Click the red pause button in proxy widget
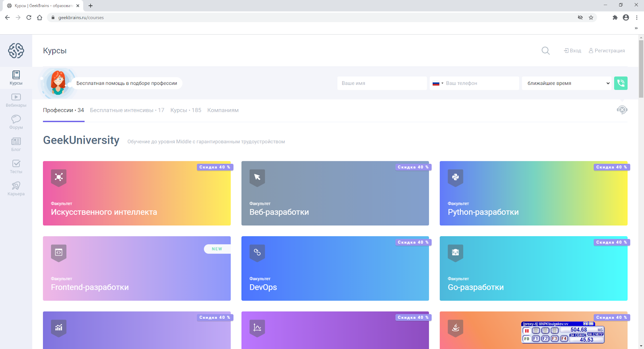 pyautogui.click(x=526, y=330)
